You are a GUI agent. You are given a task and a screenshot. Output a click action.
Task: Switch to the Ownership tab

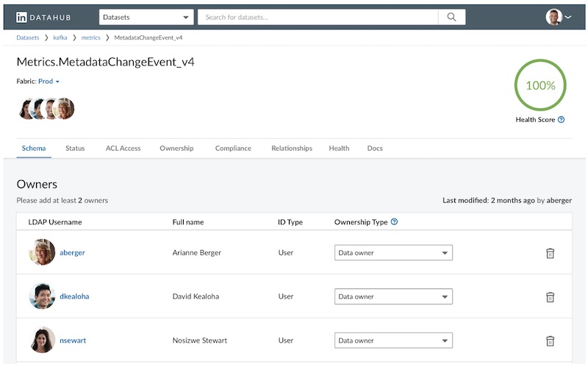pos(176,148)
